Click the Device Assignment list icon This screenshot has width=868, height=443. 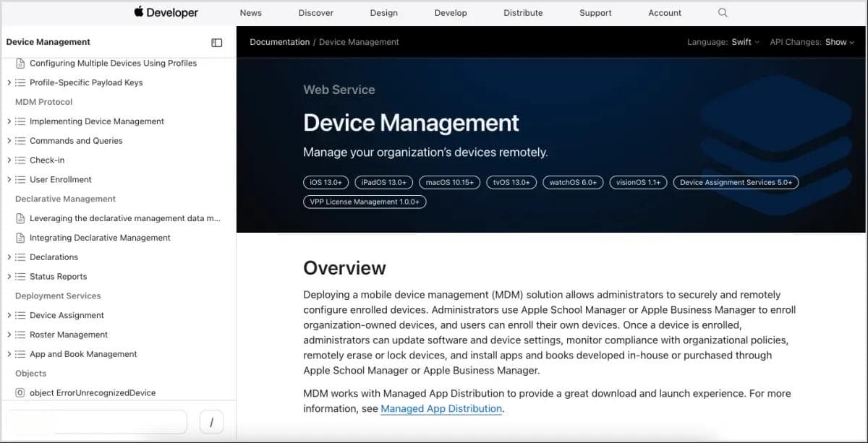20,315
